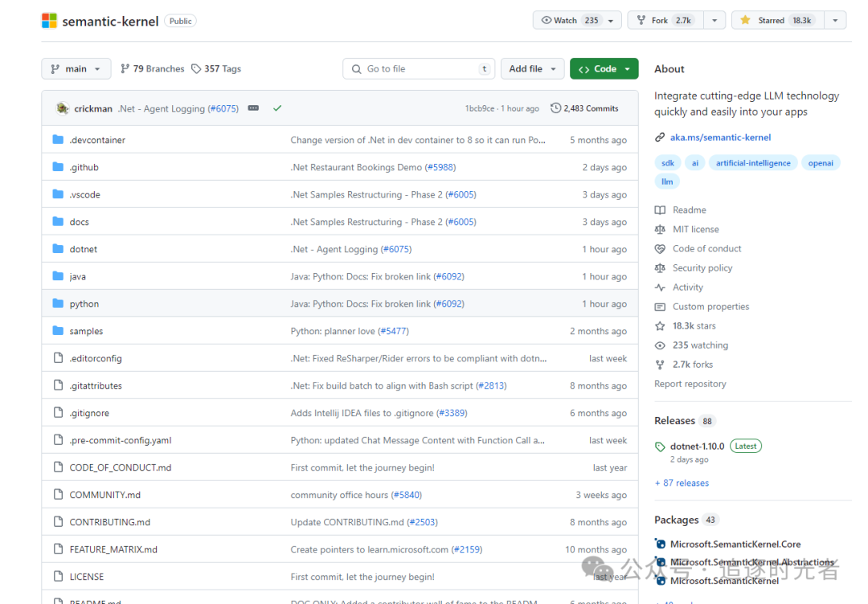Click crickman's avatar image
Screen dimensions: 868x604
point(63,108)
